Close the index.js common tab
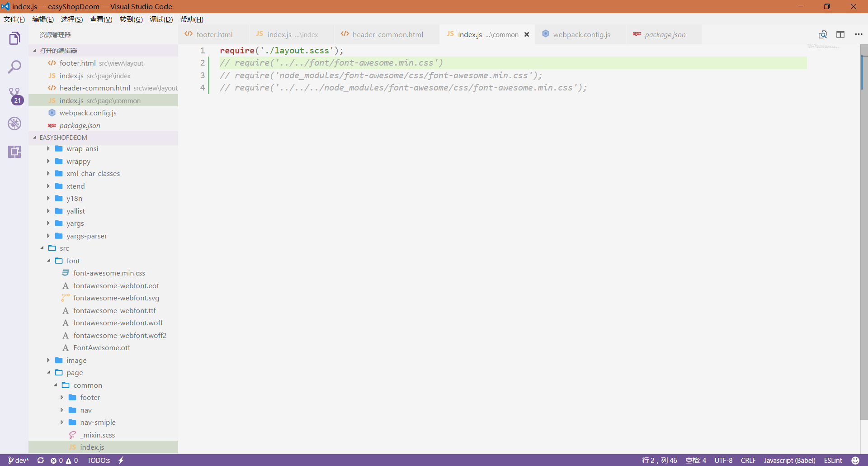The height and width of the screenshot is (466, 868). pos(527,34)
